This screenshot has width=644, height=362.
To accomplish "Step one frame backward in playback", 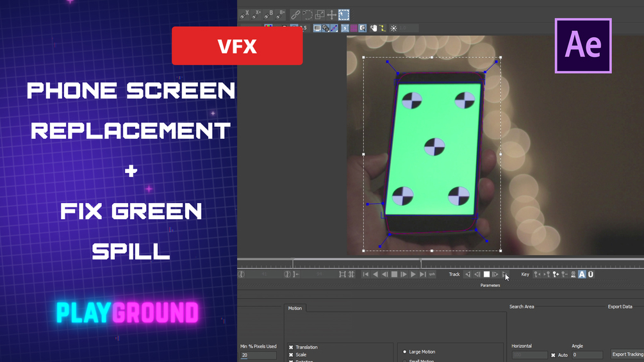I will point(385,274).
